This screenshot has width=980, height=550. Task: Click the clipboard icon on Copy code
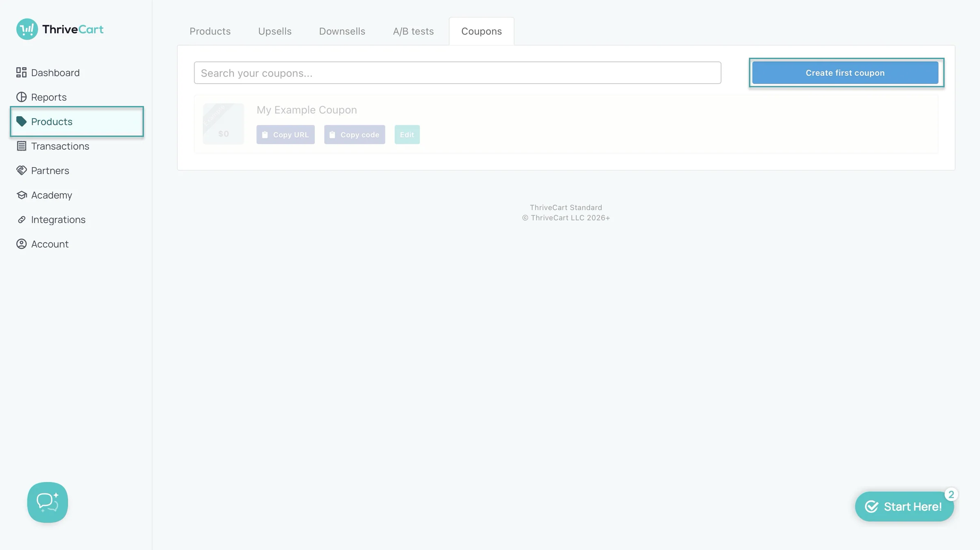(x=332, y=135)
